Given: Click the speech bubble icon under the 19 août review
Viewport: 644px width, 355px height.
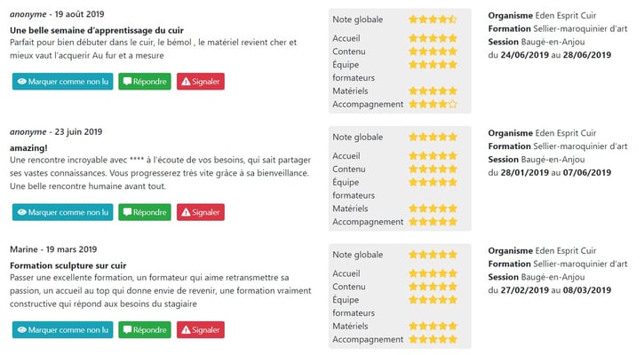Looking at the screenshot, I should (128, 82).
